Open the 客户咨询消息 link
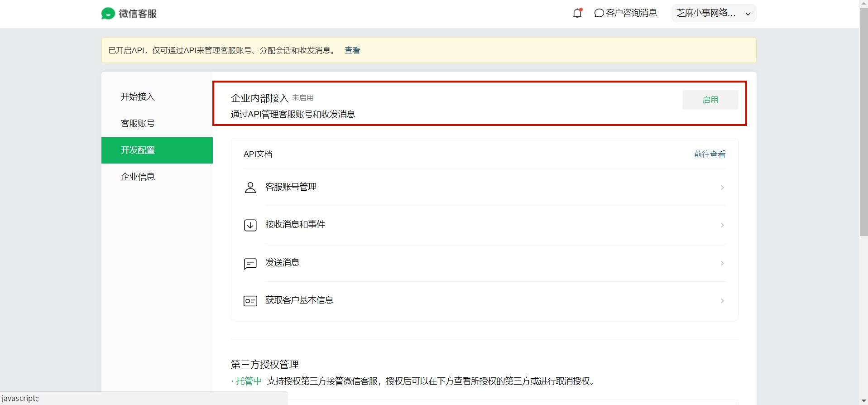Screen dimensions: 868x405 pyautogui.click(x=626, y=13)
